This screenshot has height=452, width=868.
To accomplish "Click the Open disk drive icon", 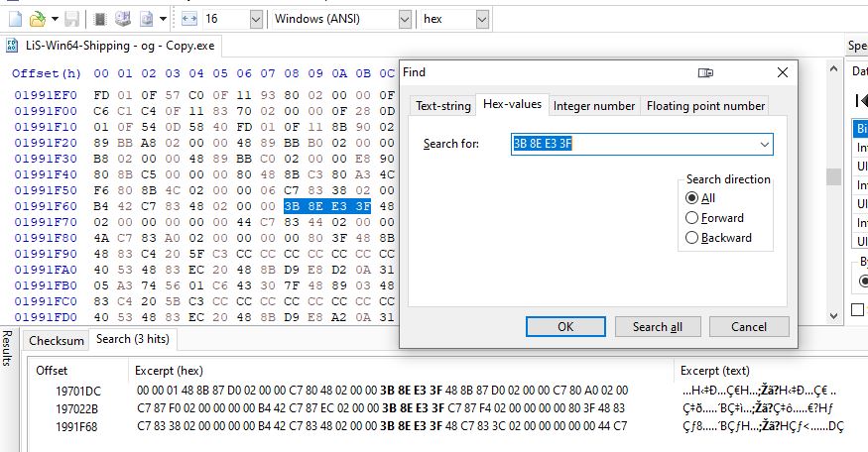I will (x=123, y=19).
